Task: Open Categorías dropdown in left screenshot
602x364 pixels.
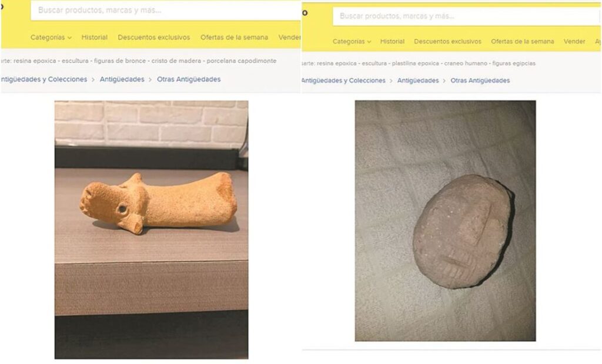Action: point(51,37)
